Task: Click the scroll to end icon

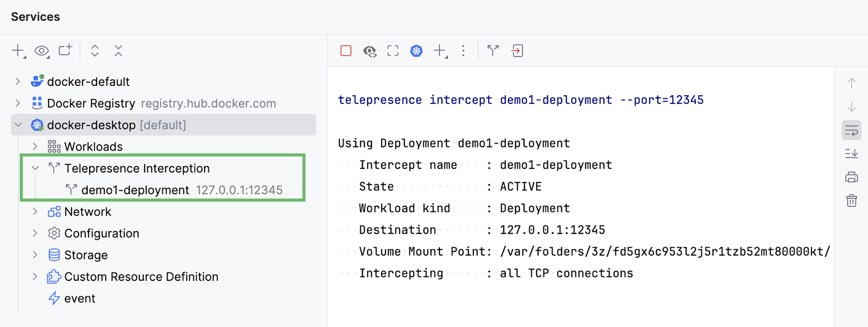Action: [851, 154]
